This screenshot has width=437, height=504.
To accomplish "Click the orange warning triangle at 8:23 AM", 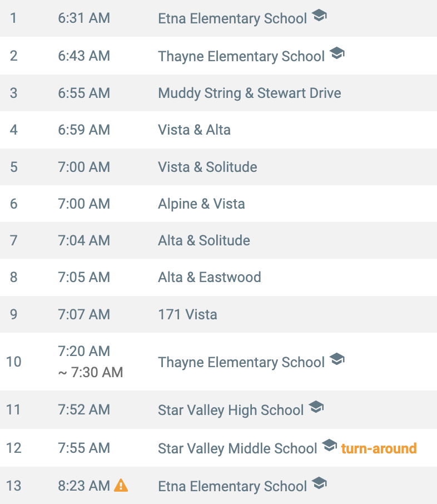I will click(x=121, y=485).
